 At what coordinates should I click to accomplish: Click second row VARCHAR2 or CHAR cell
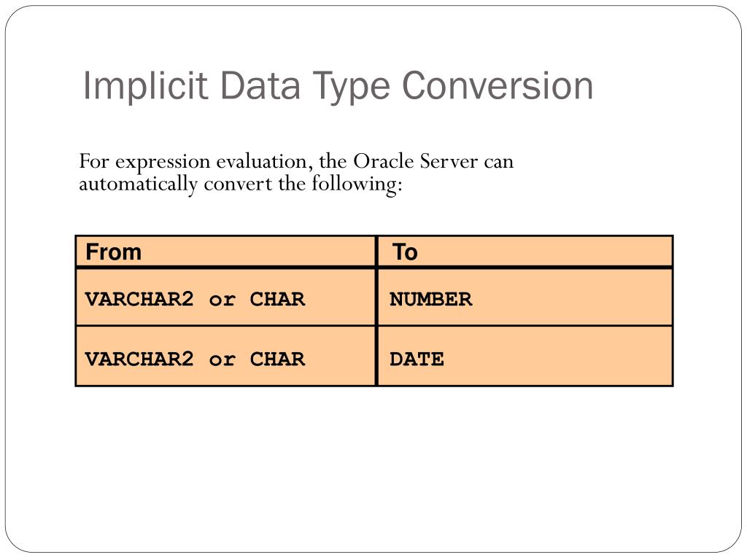[x=226, y=357]
